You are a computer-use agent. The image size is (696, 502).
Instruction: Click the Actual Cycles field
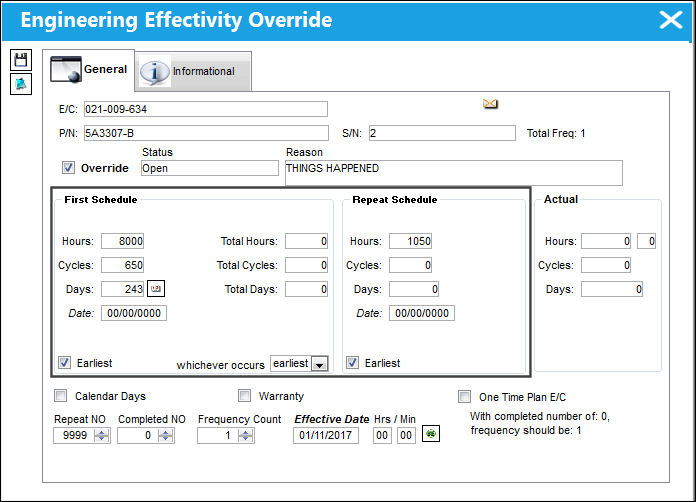click(x=606, y=265)
